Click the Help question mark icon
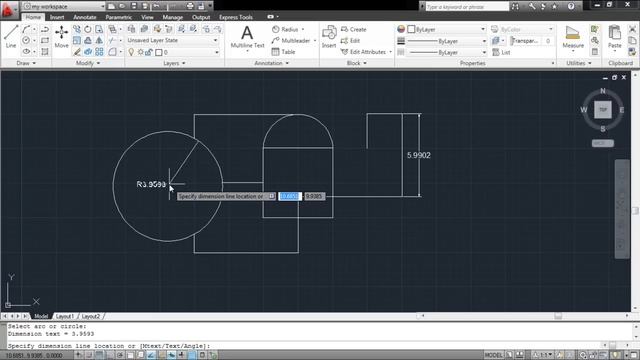The height and width of the screenshot is (360, 640). click(x=571, y=6)
